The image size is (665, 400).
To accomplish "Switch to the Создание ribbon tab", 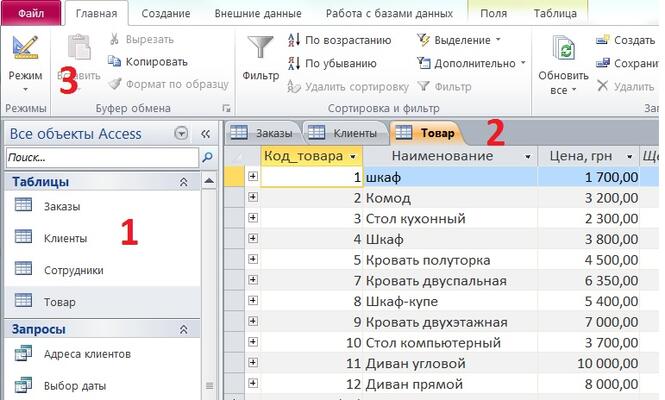I will pyautogui.click(x=167, y=13).
